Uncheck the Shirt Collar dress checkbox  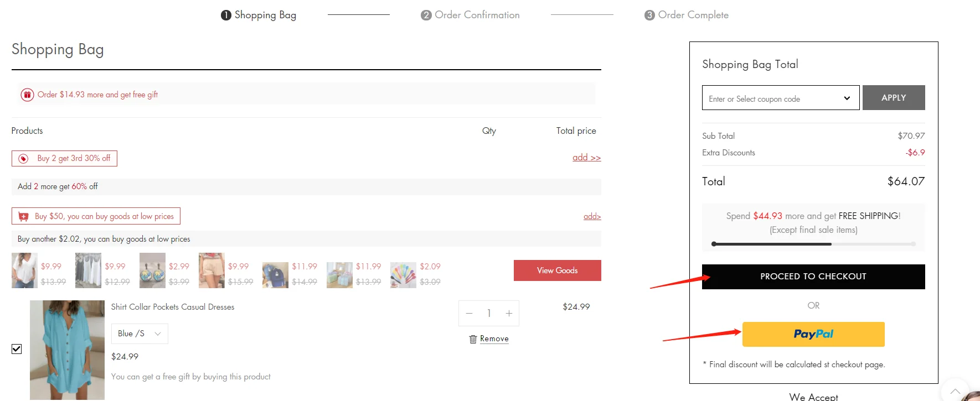17,349
